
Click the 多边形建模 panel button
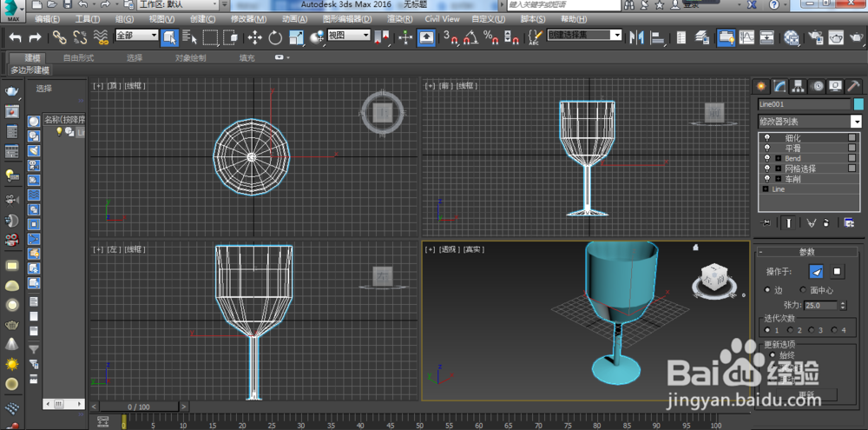(30, 70)
